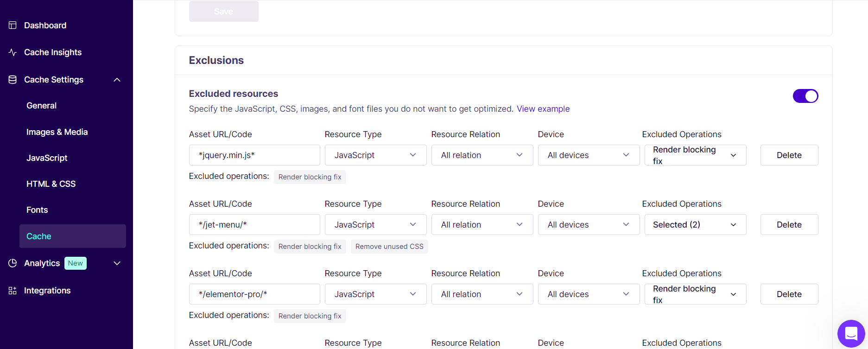Viewport: 868px width, 349px height.
Task: Open Cache Insights page
Action: pos(53,52)
